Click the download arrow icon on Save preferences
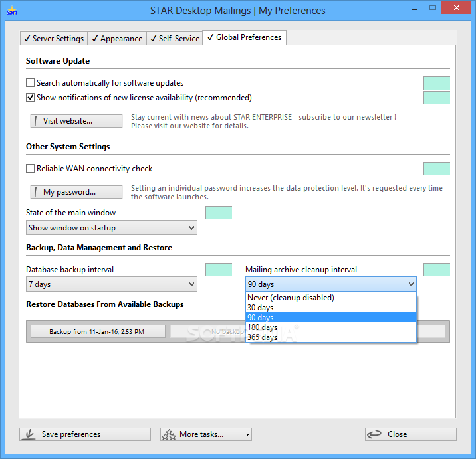 29,434
